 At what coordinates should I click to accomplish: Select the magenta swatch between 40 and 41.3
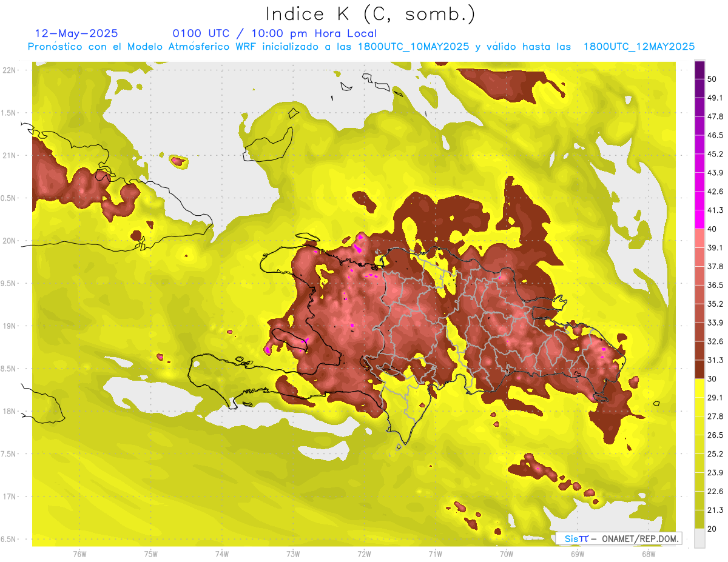click(x=700, y=219)
